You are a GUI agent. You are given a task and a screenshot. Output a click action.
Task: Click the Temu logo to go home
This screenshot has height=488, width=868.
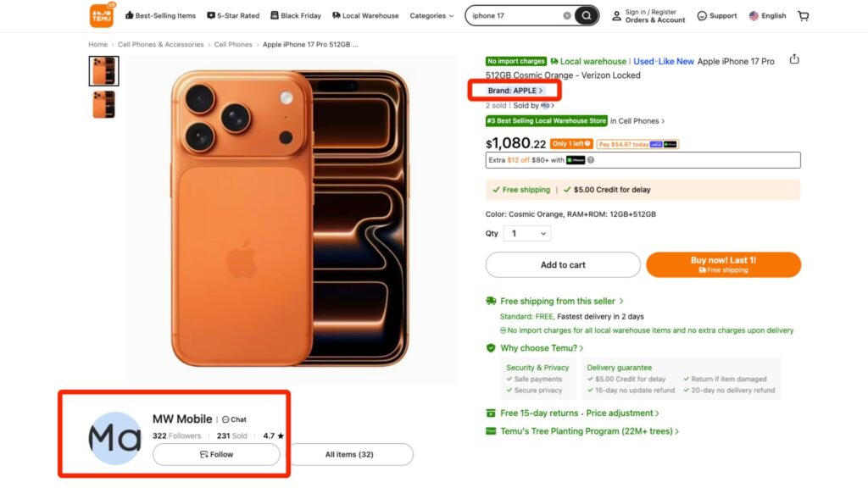pos(100,15)
